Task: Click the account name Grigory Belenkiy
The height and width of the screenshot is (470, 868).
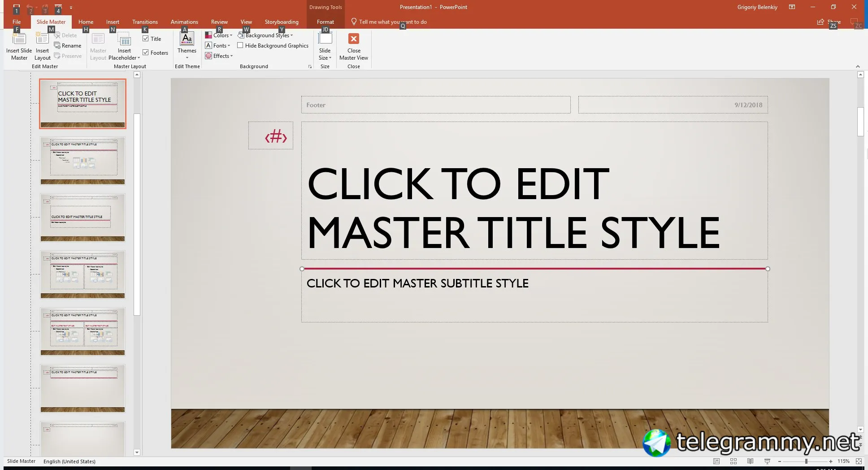Action: tap(757, 7)
